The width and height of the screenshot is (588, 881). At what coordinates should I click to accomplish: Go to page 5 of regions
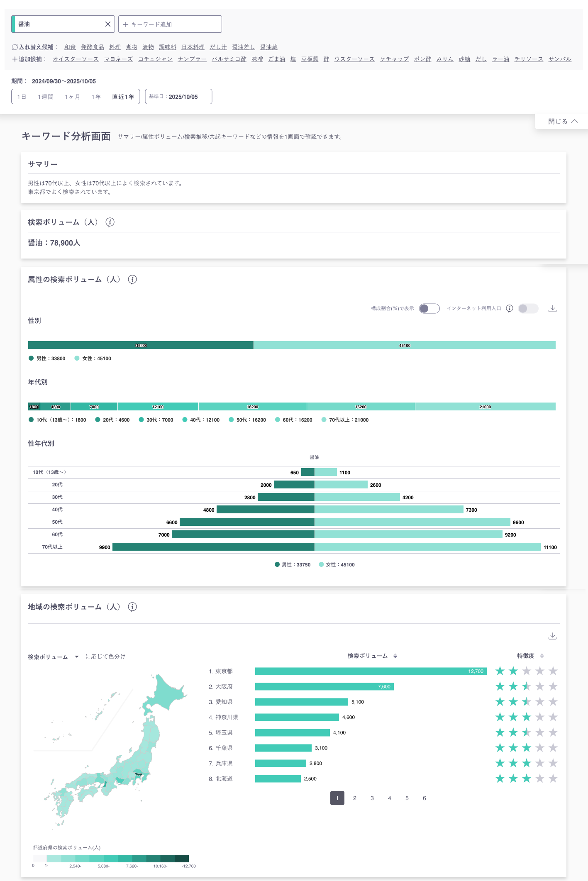[407, 798]
